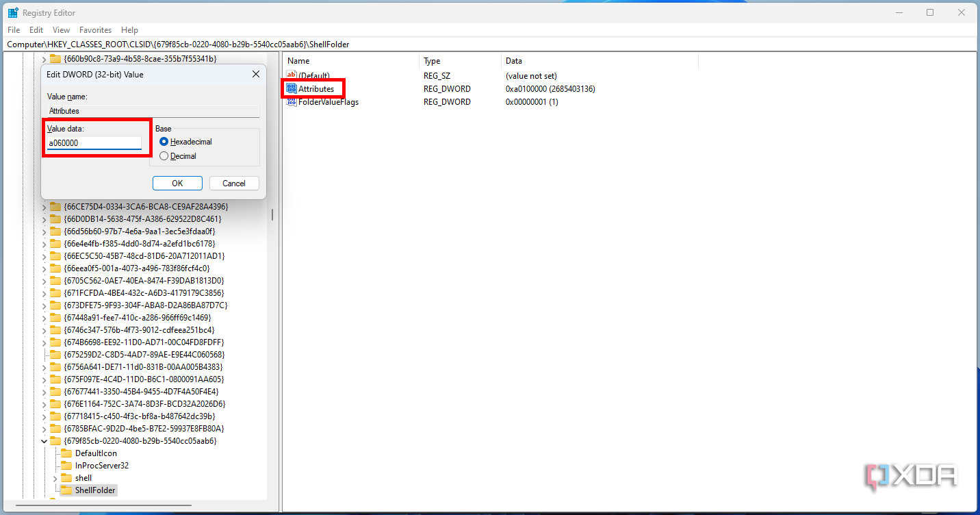This screenshot has width=980, height=515.
Task: Click the InProcServer32 folder icon
Action: (68, 465)
